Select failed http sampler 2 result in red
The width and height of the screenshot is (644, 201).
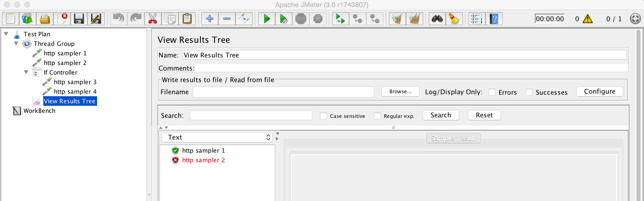pyautogui.click(x=204, y=160)
